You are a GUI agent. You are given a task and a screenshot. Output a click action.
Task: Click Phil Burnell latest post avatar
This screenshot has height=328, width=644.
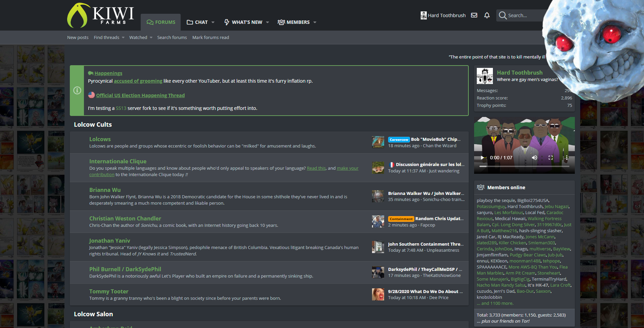coord(378,272)
